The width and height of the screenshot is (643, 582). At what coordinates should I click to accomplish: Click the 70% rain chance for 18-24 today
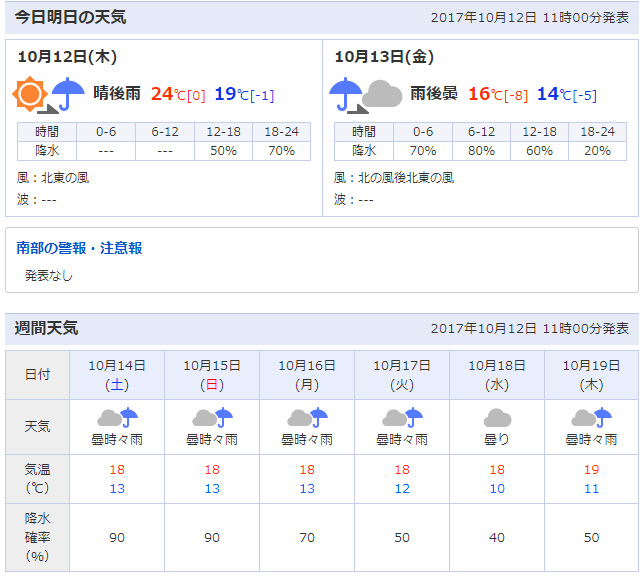click(x=281, y=151)
